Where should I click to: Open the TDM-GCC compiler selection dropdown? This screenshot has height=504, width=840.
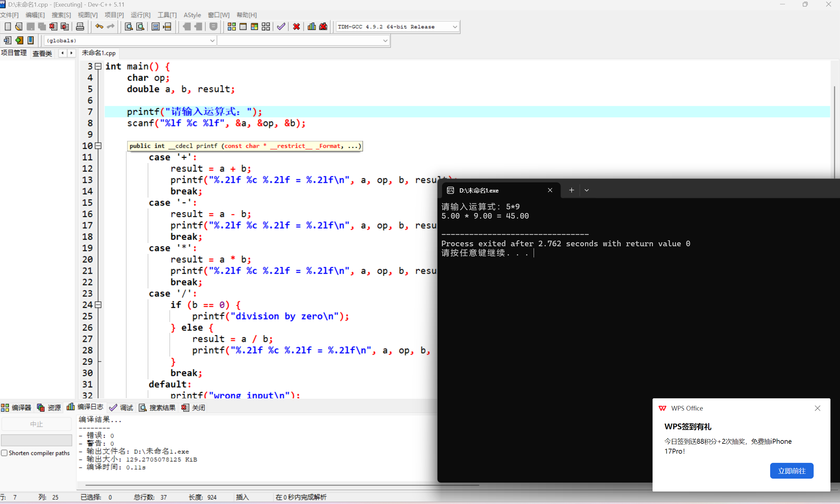pos(455,27)
